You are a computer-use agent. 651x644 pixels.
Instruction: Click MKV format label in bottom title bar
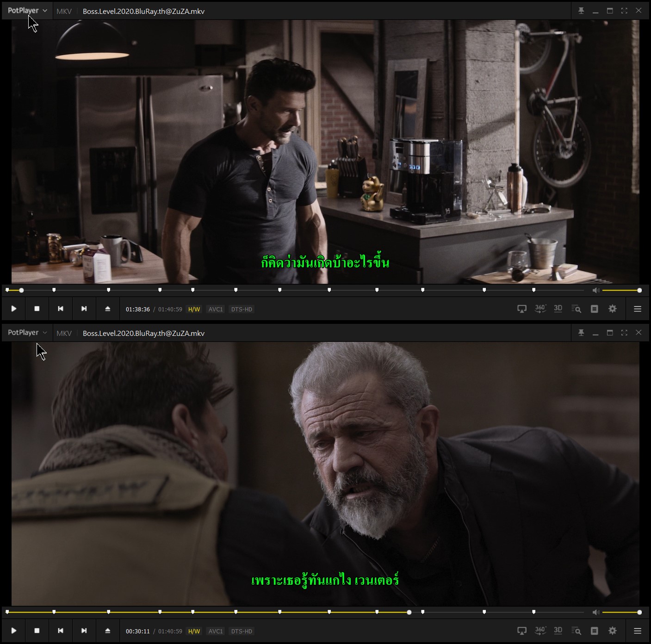pos(64,333)
